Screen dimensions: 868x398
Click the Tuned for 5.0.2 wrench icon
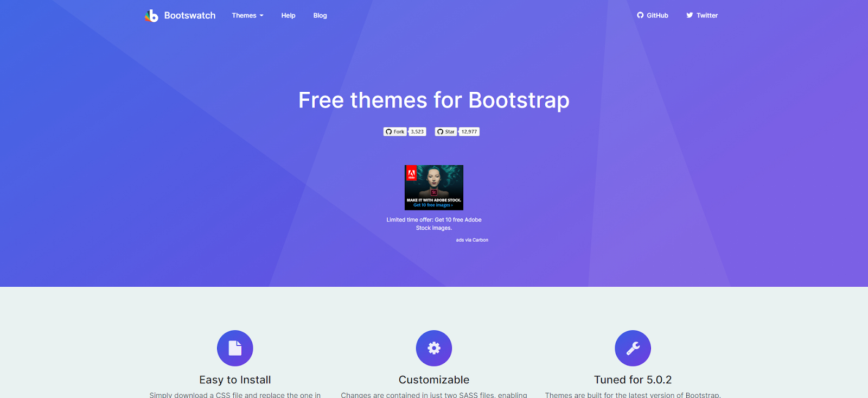(633, 348)
